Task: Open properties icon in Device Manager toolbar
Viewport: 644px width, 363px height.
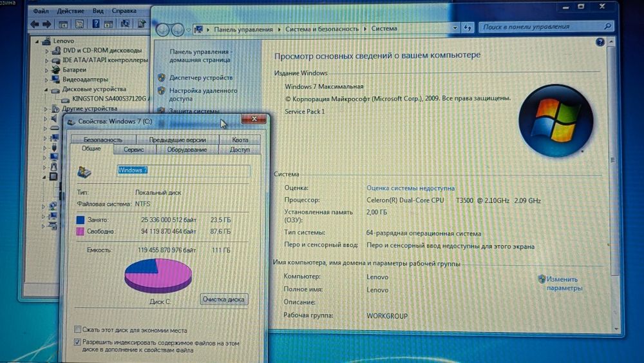Action: pos(79,24)
